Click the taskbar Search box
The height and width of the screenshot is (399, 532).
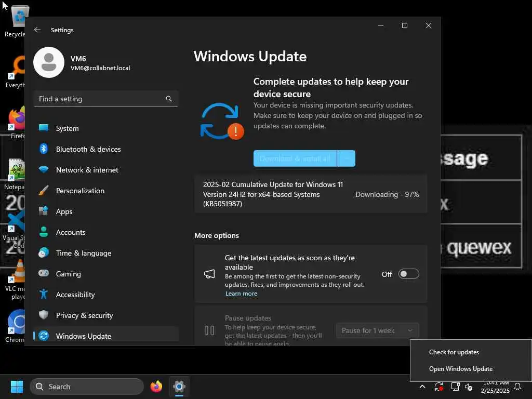pos(87,387)
